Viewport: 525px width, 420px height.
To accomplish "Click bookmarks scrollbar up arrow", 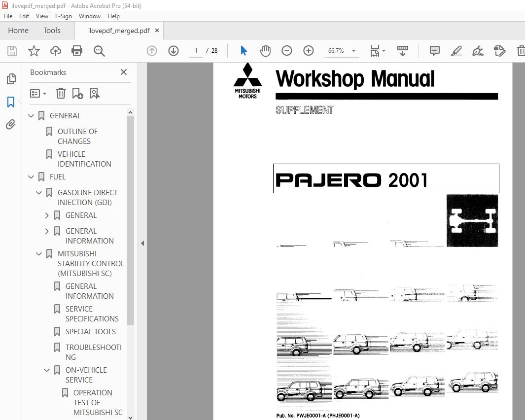I will pos(131,112).
